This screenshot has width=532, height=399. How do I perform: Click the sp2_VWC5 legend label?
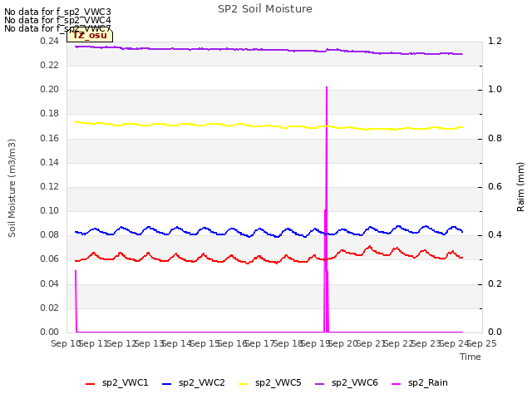point(278,382)
